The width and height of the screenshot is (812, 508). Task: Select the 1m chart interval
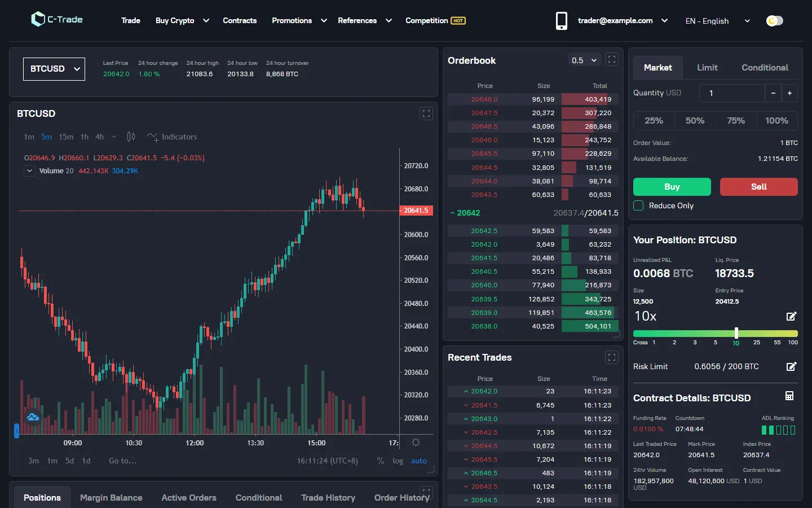29,137
